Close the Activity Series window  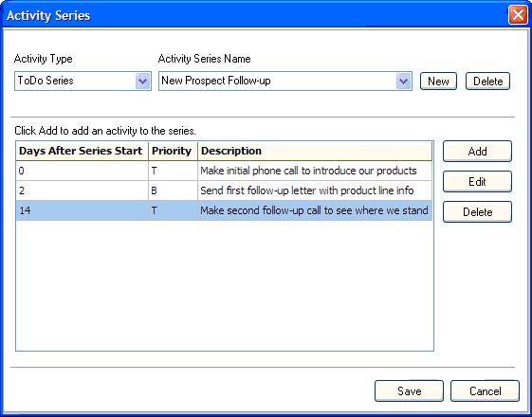point(518,15)
